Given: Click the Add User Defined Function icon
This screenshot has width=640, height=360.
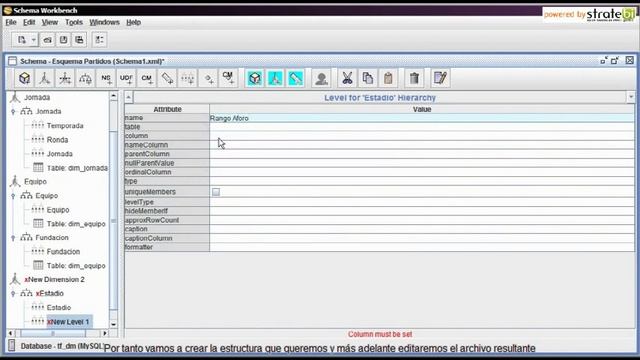Looking at the screenshot, I should coord(127,78).
